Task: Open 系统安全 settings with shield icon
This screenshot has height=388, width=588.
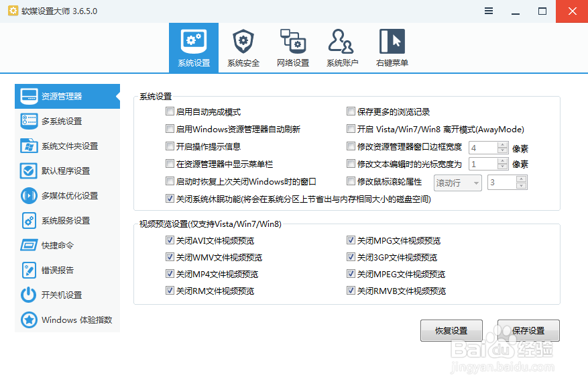Action: pos(243,47)
